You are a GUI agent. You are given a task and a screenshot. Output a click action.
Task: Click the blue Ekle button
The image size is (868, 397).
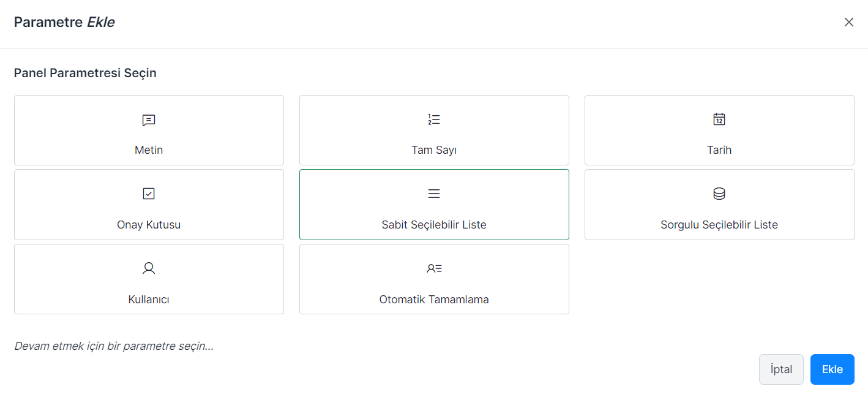[832, 369]
